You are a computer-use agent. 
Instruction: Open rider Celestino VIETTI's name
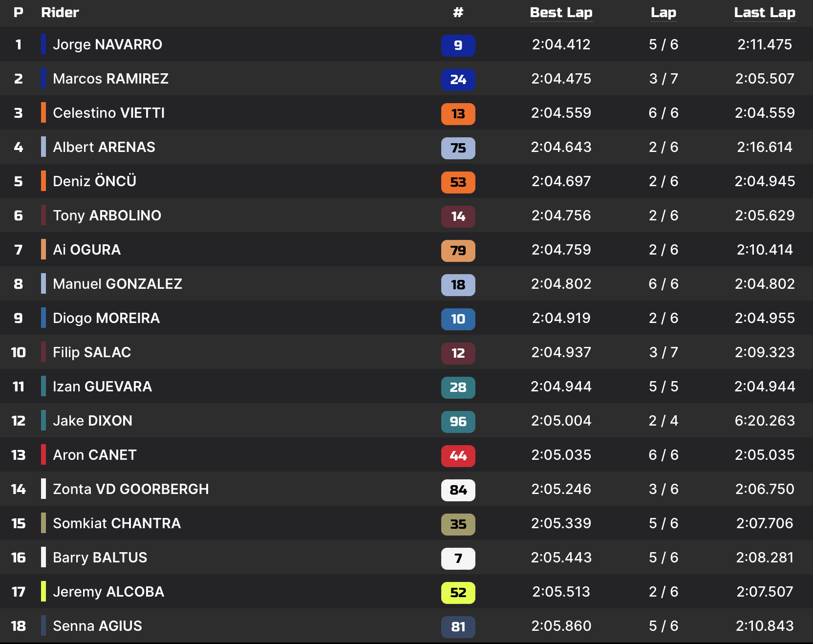pyautogui.click(x=108, y=113)
